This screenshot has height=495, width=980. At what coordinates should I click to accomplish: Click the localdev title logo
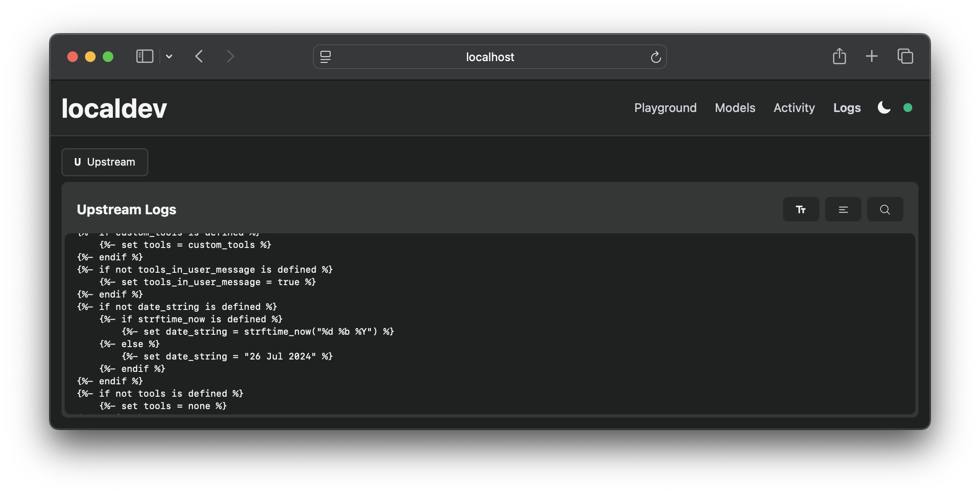[x=114, y=108]
